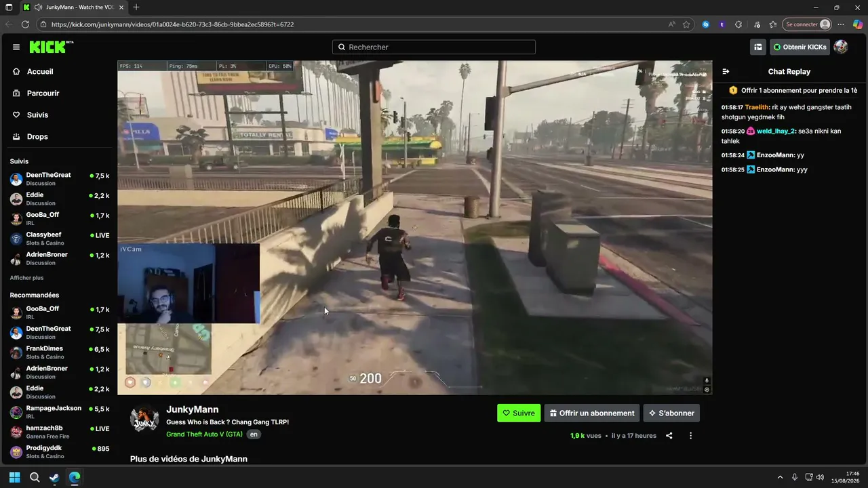The height and width of the screenshot is (488, 868).
Task: Add this page to browser favorites
Action: [686, 24]
